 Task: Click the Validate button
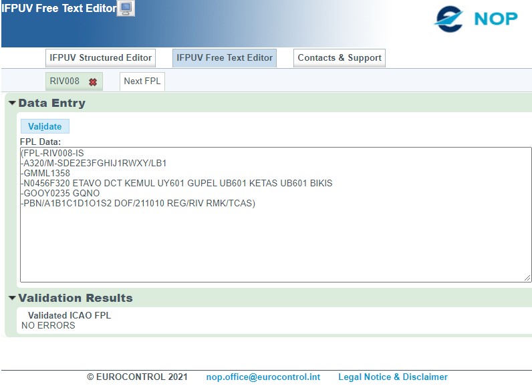[x=45, y=126]
